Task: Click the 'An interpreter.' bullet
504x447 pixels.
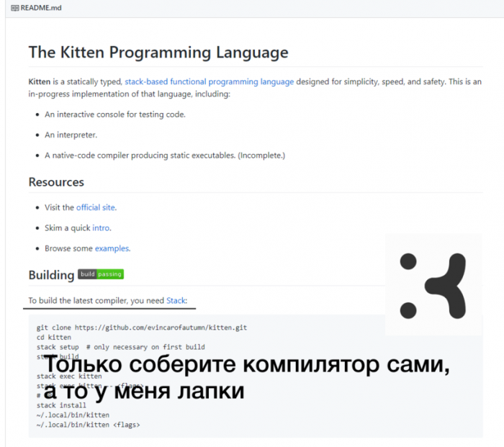Action: [71, 135]
